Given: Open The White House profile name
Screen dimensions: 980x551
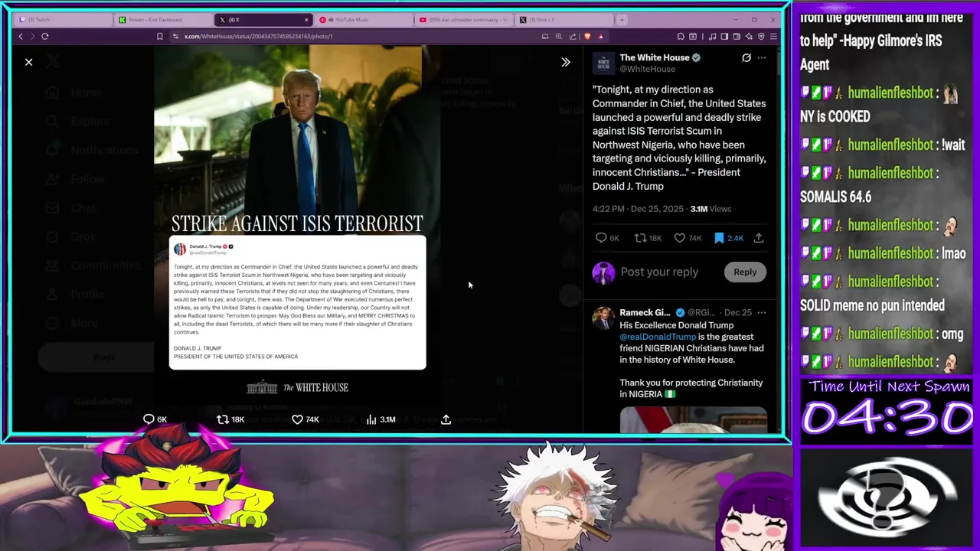Looking at the screenshot, I should [x=655, y=57].
